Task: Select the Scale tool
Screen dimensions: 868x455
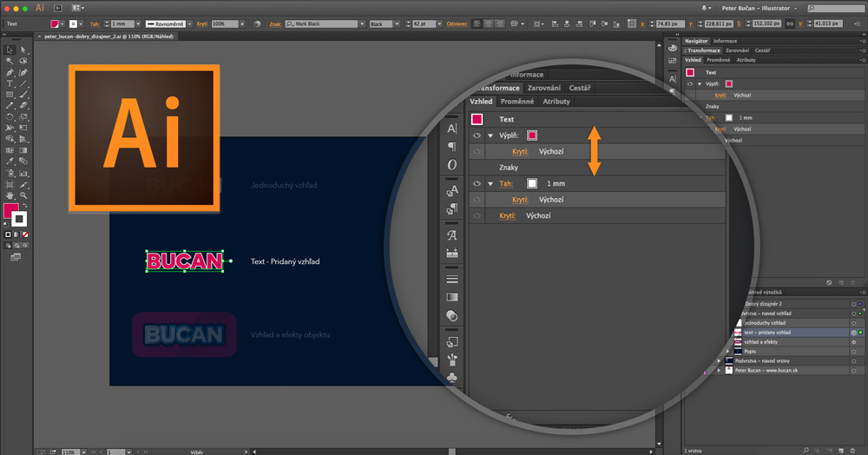Action: click(23, 117)
